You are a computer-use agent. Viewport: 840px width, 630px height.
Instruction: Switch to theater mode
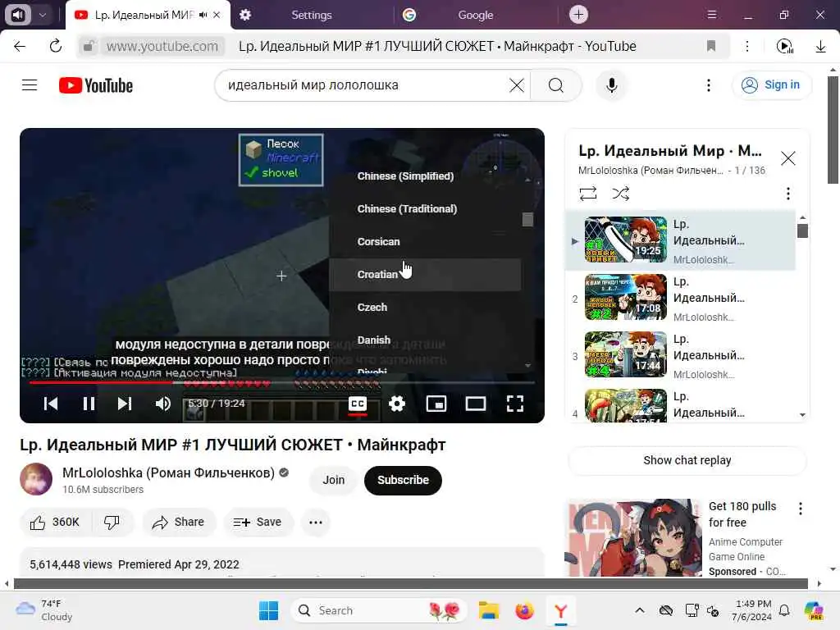pos(475,404)
